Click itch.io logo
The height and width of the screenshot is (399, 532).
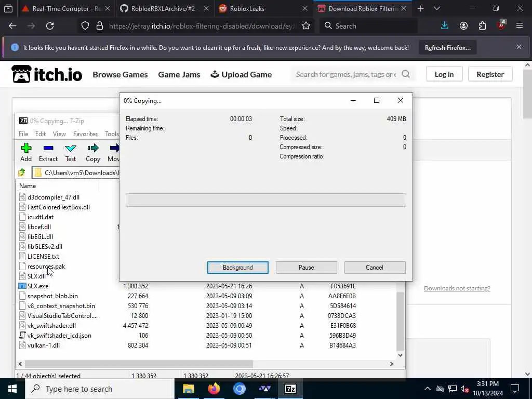pos(46,74)
